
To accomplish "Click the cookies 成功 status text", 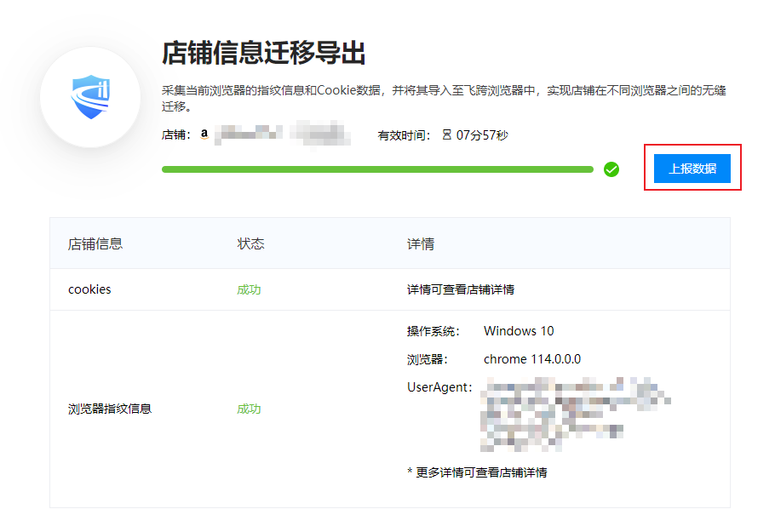I will click(x=249, y=289).
